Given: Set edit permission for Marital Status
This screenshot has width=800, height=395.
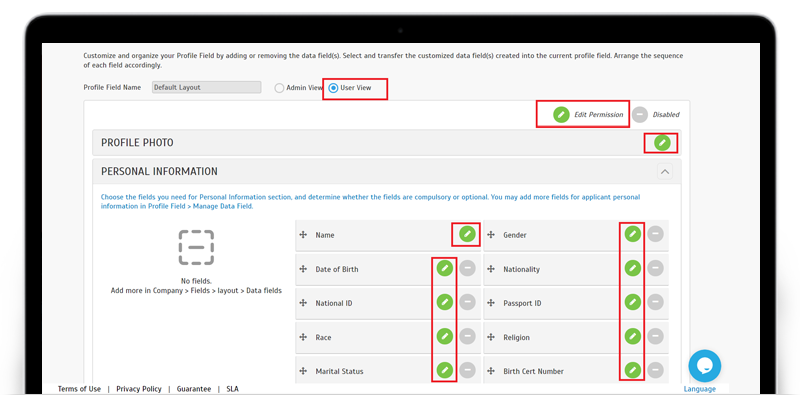Looking at the screenshot, I should [x=444, y=370].
